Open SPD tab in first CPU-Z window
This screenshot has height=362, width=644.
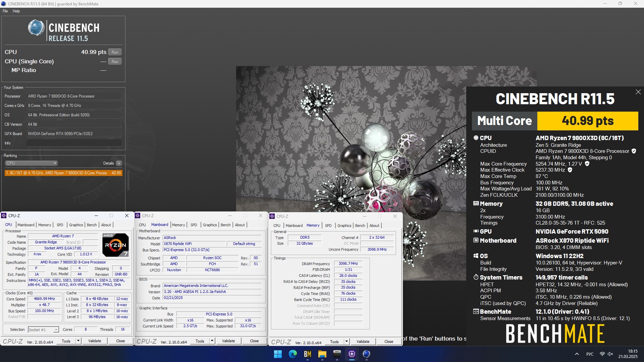(60, 225)
